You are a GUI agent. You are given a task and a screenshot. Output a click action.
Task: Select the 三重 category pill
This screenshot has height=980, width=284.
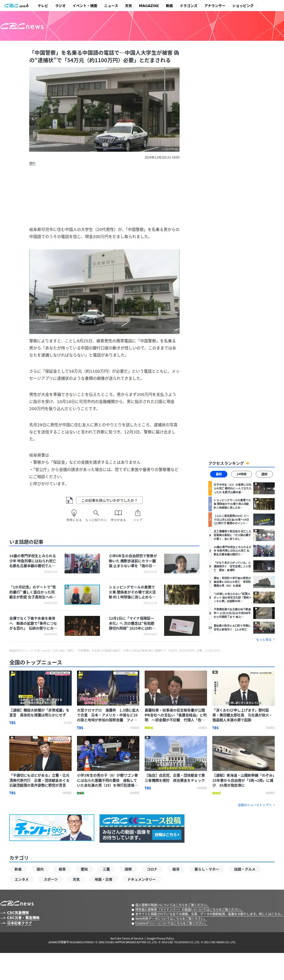tap(106, 869)
